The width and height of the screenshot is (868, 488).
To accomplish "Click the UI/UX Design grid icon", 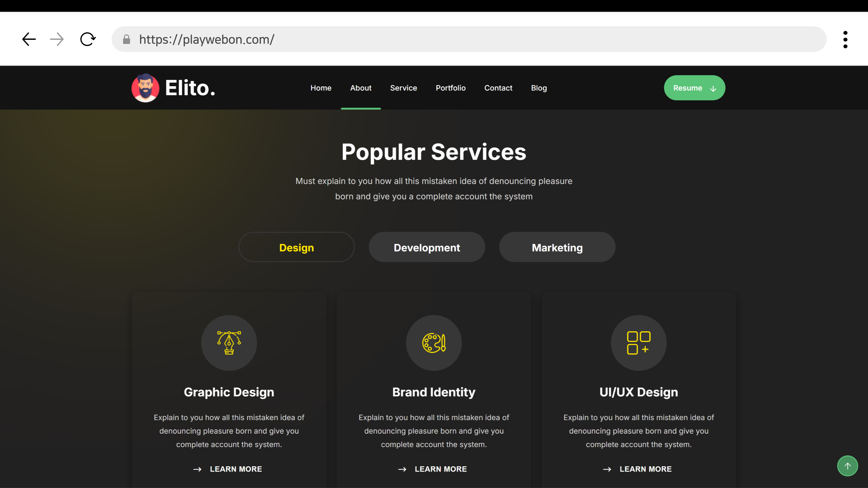I will 639,343.
